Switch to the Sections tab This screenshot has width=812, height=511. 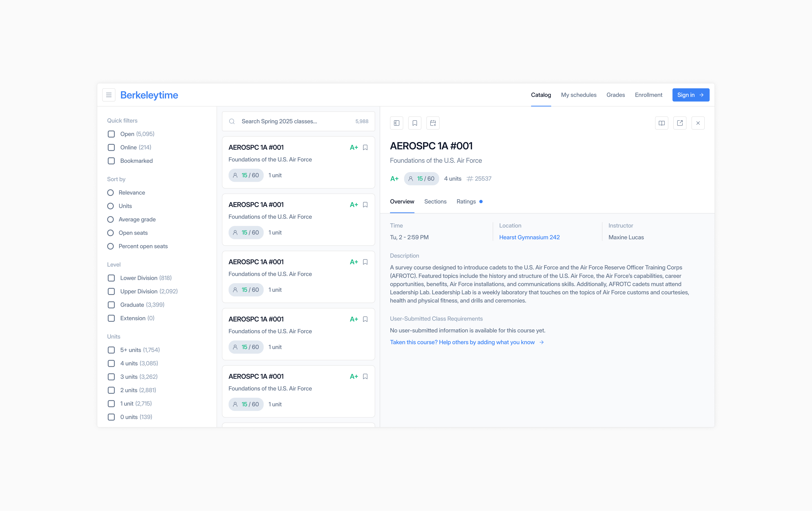(435, 201)
